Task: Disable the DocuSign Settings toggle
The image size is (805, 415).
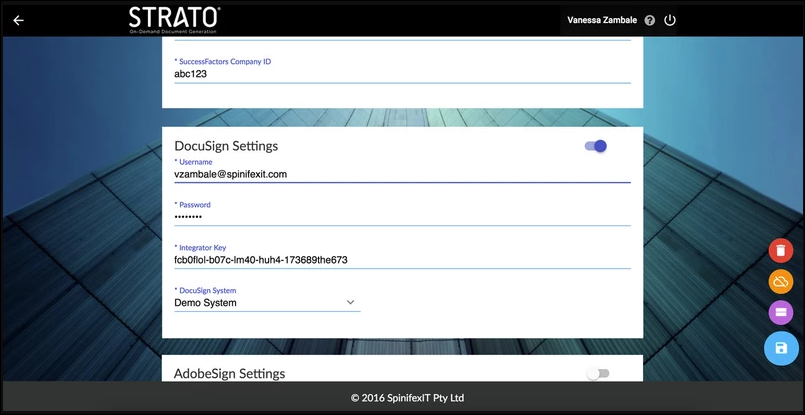Action: (x=596, y=146)
